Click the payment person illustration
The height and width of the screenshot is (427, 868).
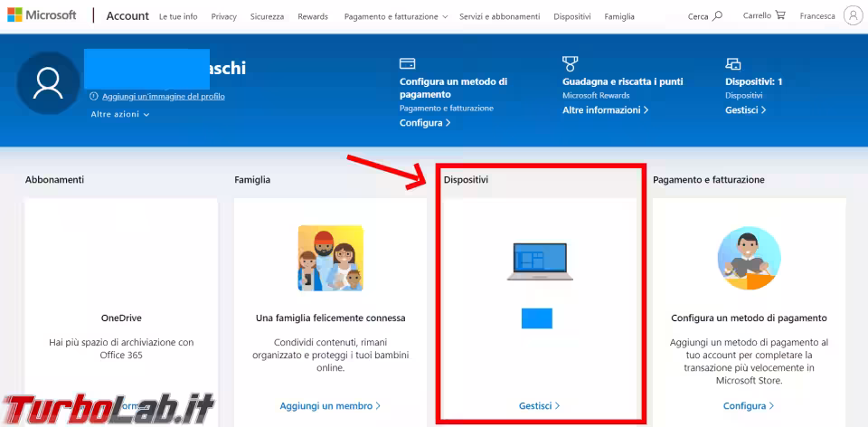749,258
